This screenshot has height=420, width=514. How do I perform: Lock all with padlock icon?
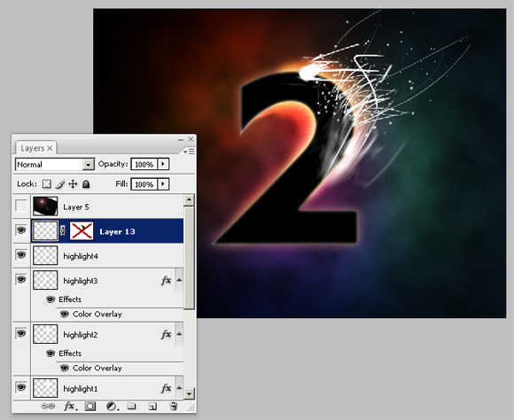86,184
